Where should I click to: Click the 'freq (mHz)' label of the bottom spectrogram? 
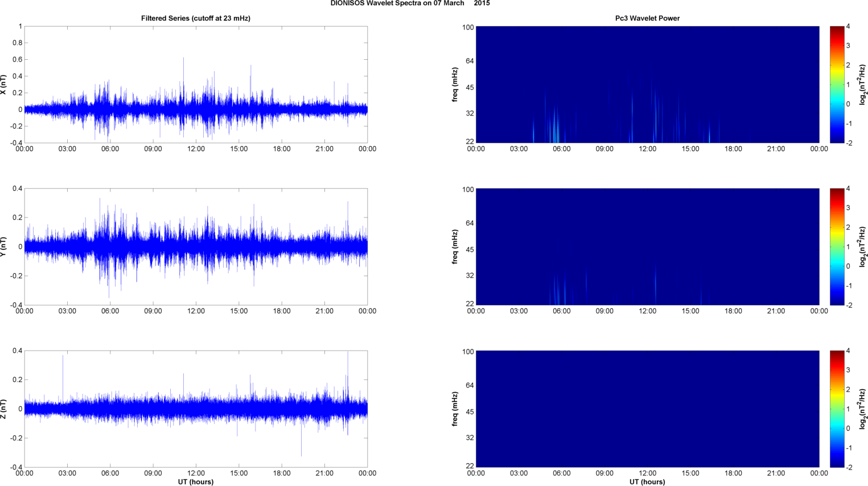tap(455, 409)
